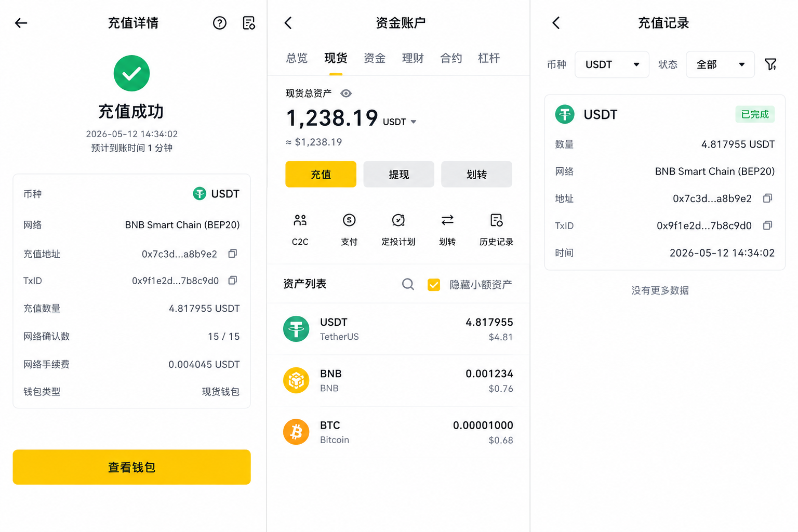Open the 状态 全部 dropdown
798x532 pixels.
coord(720,64)
